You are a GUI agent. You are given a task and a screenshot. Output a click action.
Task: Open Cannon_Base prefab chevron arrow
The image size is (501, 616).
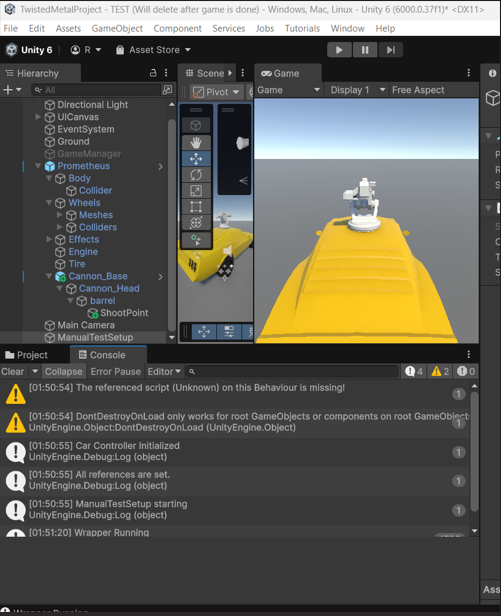pyautogui.click(x=160, y=277)
